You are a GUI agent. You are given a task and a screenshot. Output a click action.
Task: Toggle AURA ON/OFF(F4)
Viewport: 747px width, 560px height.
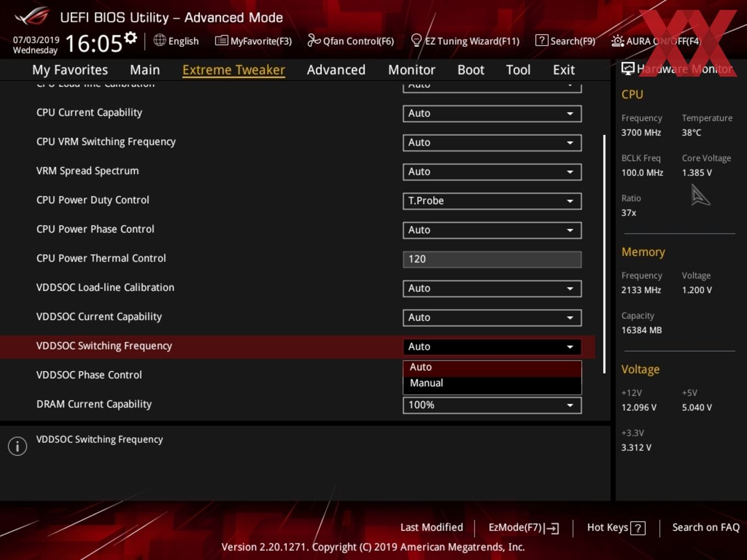point(656,41)
